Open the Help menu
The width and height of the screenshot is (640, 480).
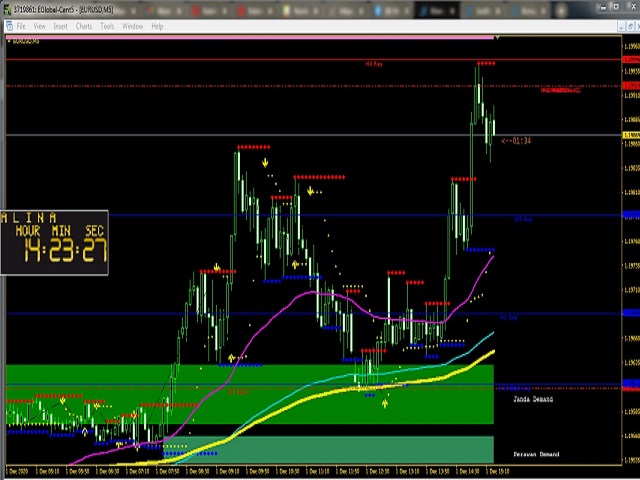coord(157,27)
